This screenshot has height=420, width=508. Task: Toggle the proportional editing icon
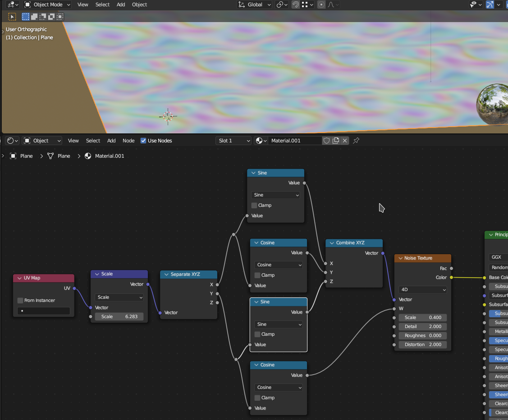(x=321, y=5)
